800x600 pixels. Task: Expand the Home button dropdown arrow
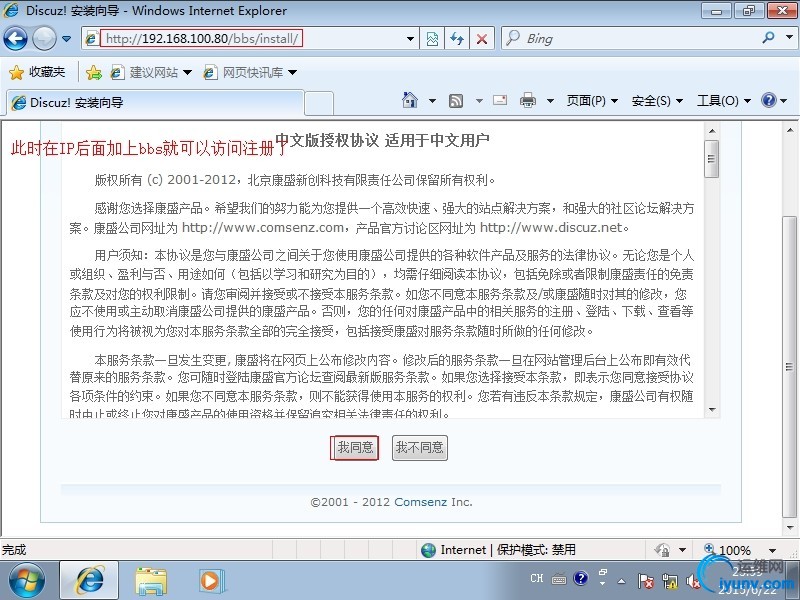tap(432, 101)
